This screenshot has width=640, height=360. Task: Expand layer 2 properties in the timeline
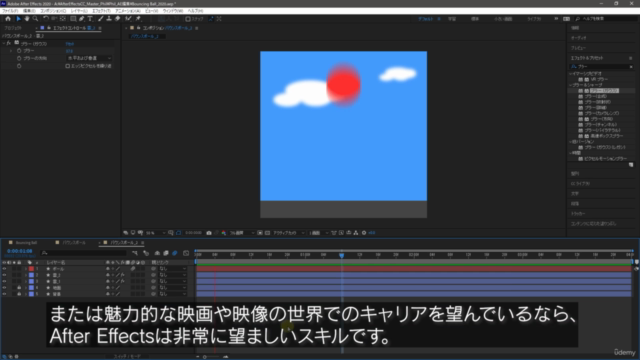point(25,275)
